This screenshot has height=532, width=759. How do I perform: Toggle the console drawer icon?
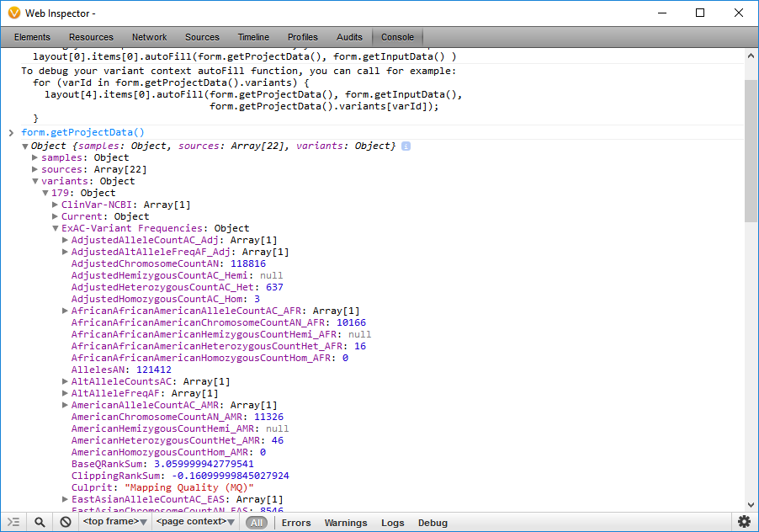tap(13, 522)
